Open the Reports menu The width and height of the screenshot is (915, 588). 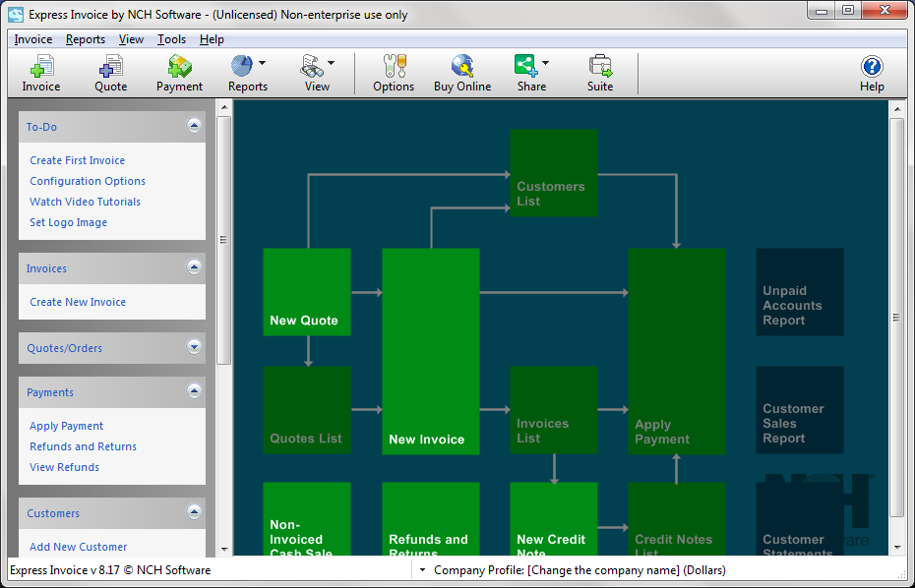pos(85,39)
